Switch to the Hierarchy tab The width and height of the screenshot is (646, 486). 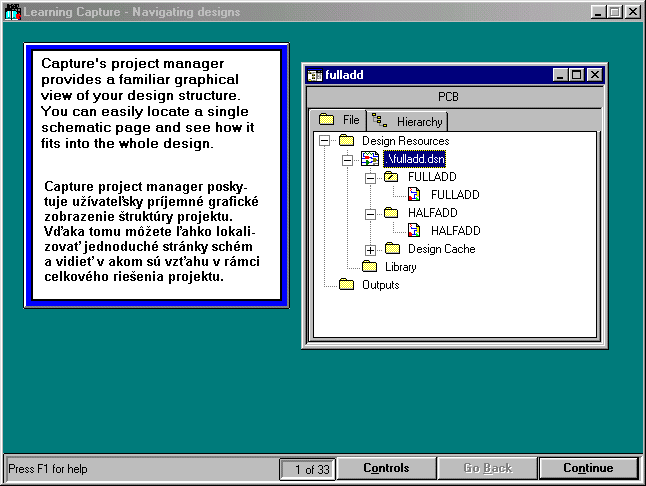408,121
